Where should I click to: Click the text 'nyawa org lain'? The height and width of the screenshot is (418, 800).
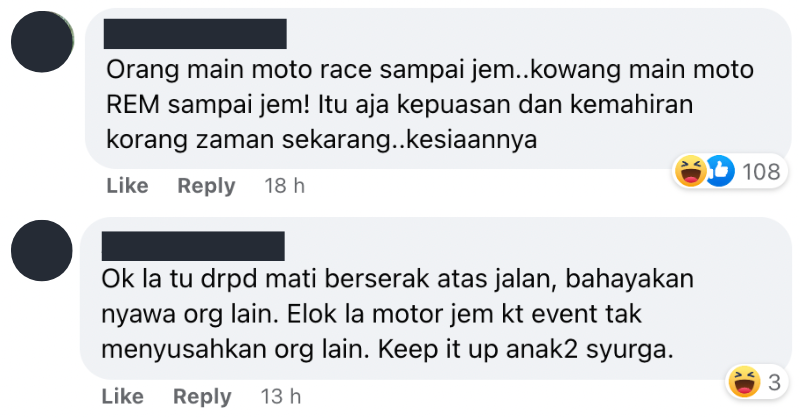click(190, 314)
